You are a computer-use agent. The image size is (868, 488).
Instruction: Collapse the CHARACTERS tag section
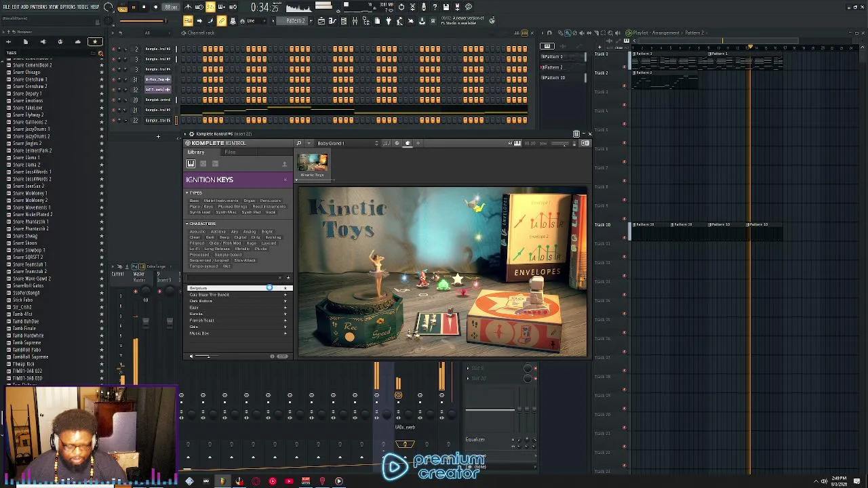187,224
